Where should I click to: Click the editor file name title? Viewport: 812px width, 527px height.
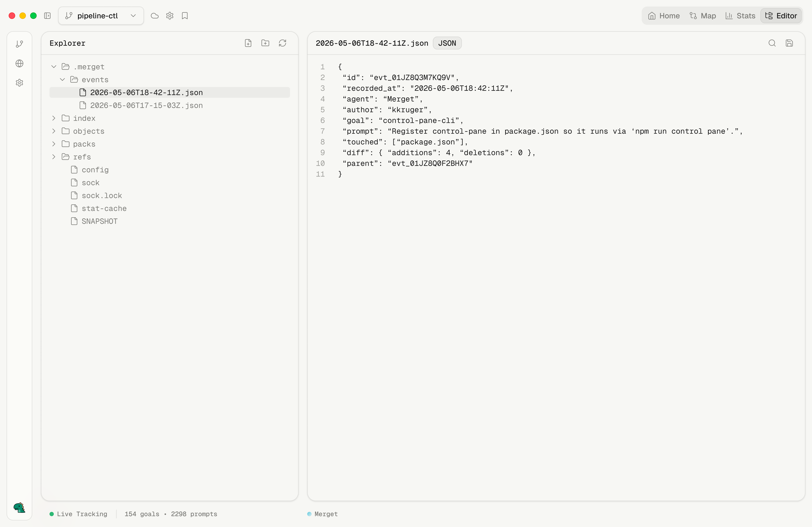372,43
